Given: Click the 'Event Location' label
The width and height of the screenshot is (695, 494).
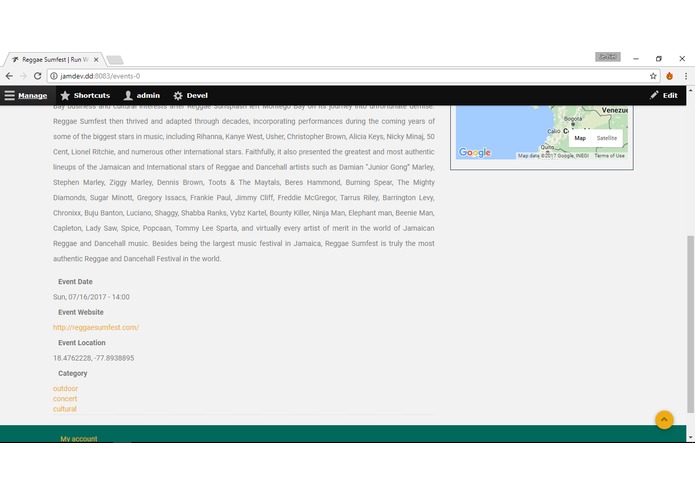Looking at the screenshot, I should tap(82, 343).
